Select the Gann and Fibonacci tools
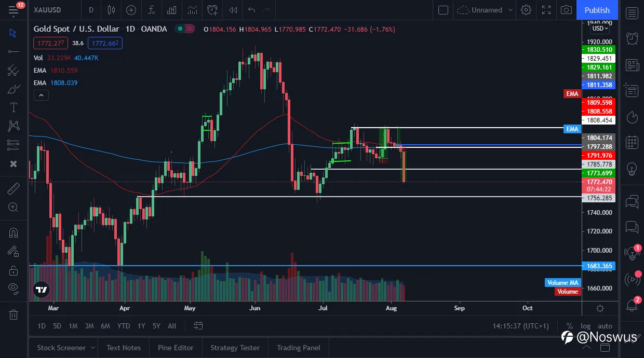Viewport: 644px width, 358px height. point(14,71)
